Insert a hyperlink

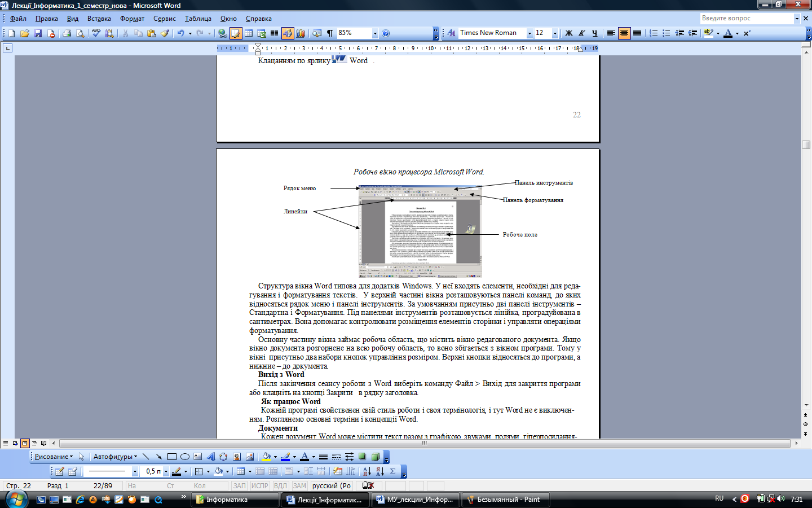point(223,33)
